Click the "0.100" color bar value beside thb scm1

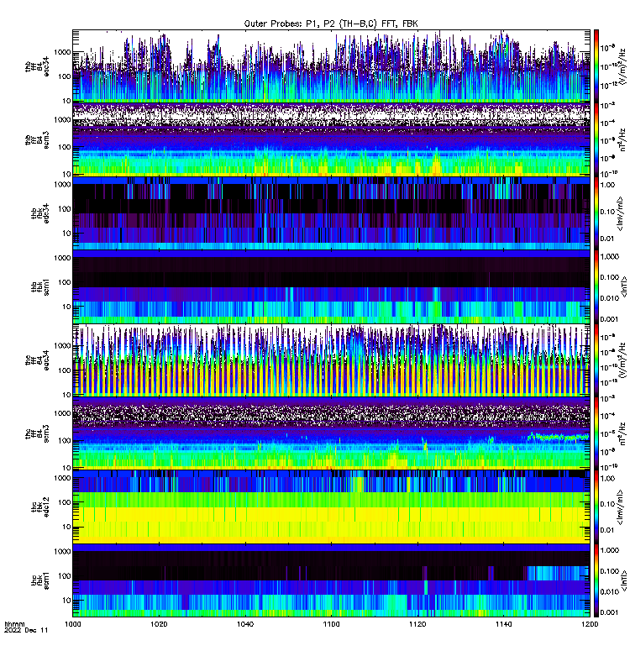click(x=610, y=277)
